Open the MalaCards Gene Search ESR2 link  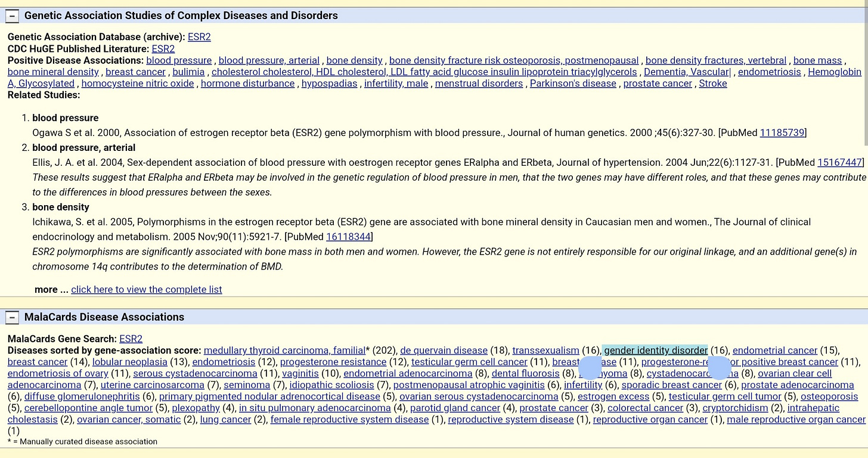point(131,339)
